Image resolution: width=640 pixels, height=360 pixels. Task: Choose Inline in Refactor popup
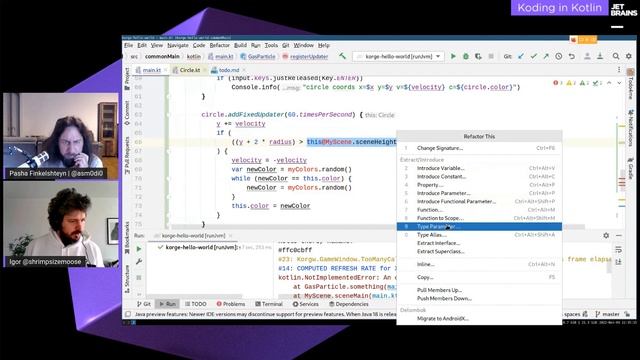(x=479, y=264)
